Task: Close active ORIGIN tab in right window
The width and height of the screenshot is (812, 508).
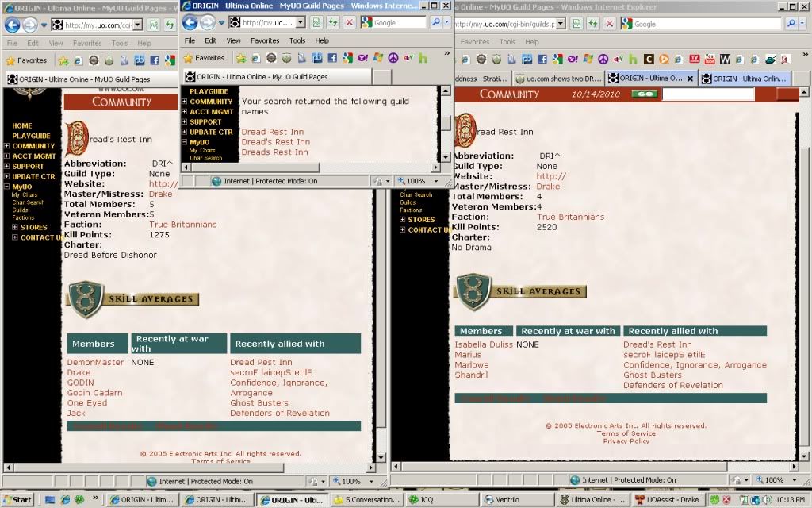Action: tap(690, 79)
